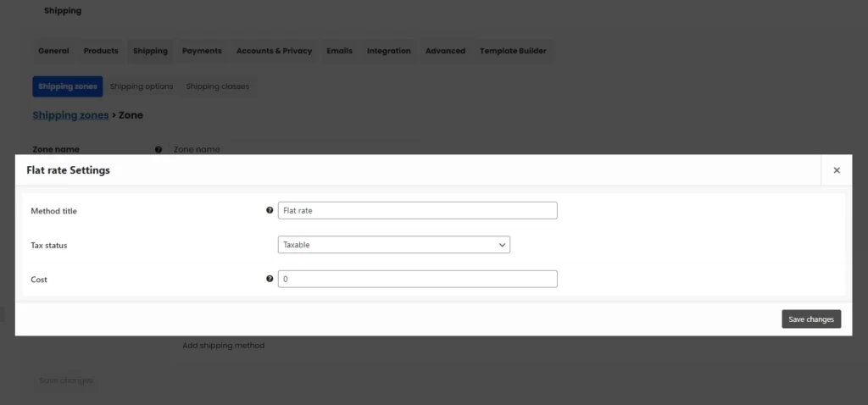Save changes in Flat rate Settings
Viewport: 868px width, 405px height.
[x=811, y=319]
